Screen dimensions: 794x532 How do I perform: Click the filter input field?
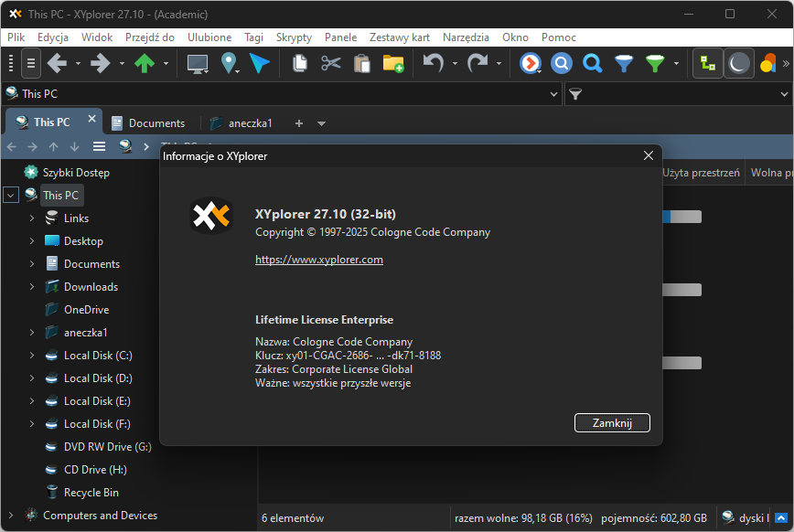[x=679, y=94]
